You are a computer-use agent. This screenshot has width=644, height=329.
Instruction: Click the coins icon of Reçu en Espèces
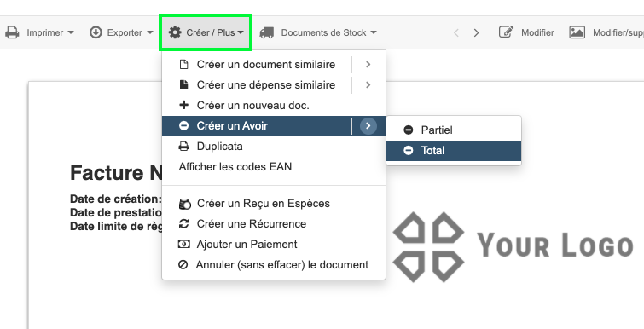185,204
